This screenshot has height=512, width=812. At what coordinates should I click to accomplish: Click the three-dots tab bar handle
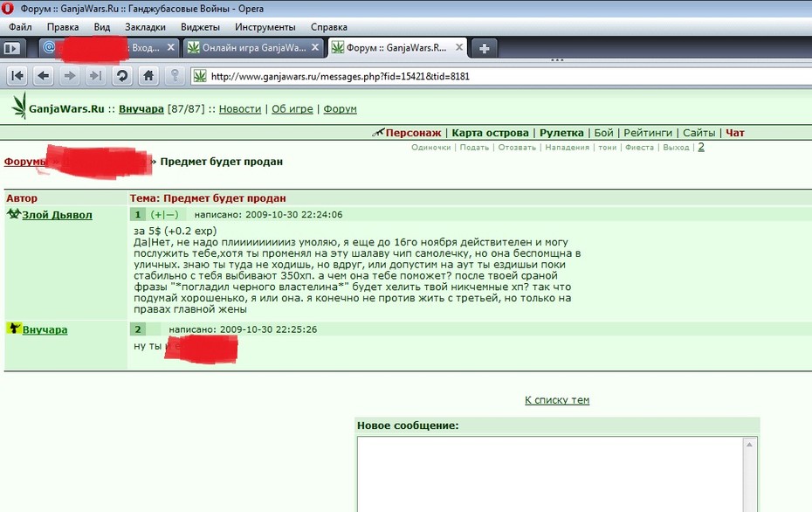[557, 60]
